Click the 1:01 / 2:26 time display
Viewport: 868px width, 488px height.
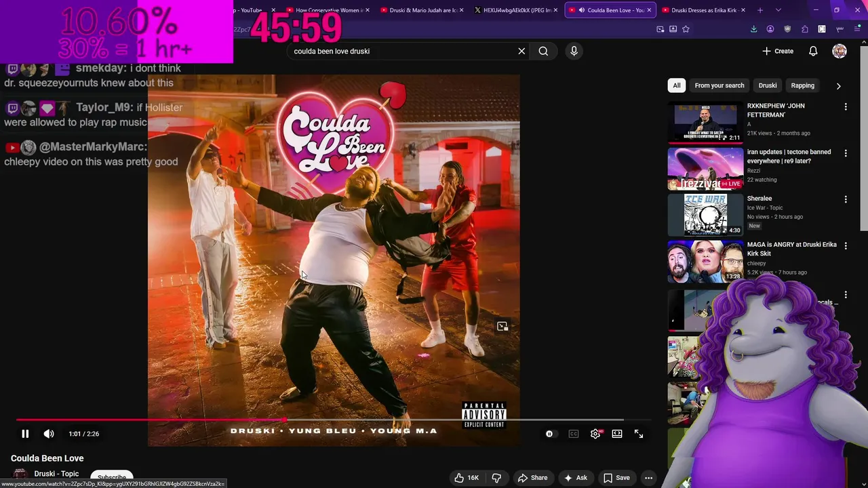(83, 434)
